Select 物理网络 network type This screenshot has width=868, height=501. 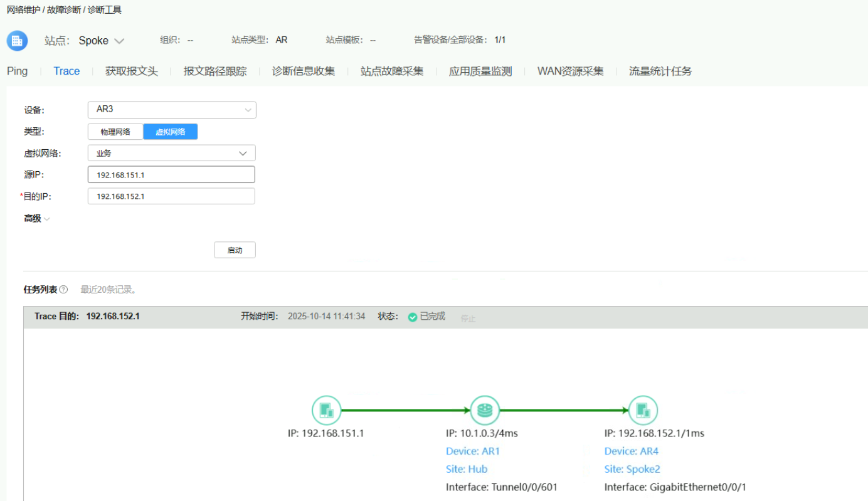click(x=115, y=132)
